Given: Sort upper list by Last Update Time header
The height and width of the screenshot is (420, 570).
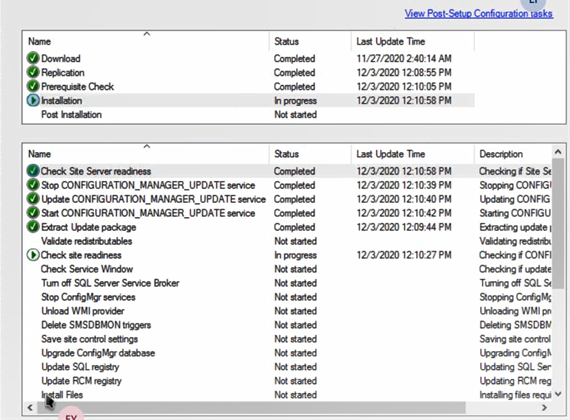Looking at the screenshot, I should pos(413,41).
